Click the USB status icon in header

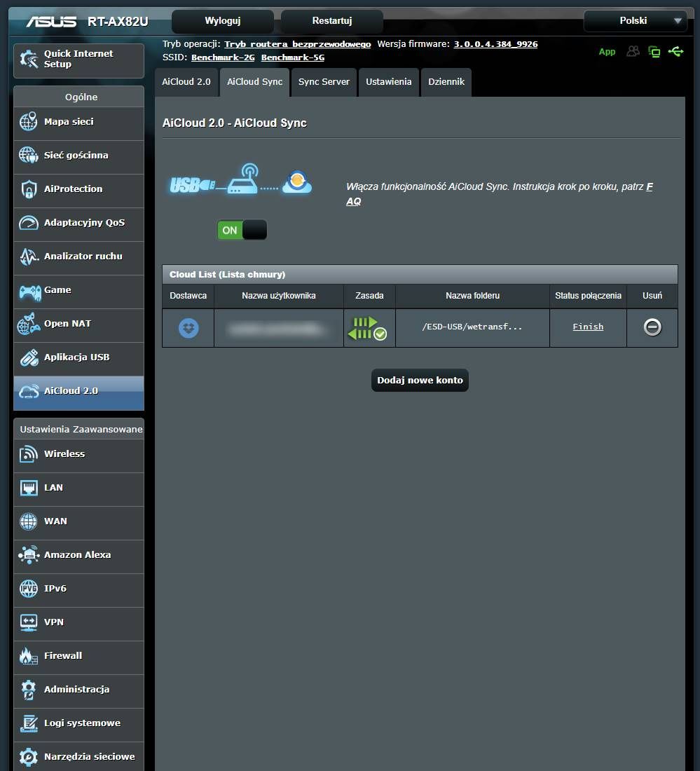[x=676, y=52]
